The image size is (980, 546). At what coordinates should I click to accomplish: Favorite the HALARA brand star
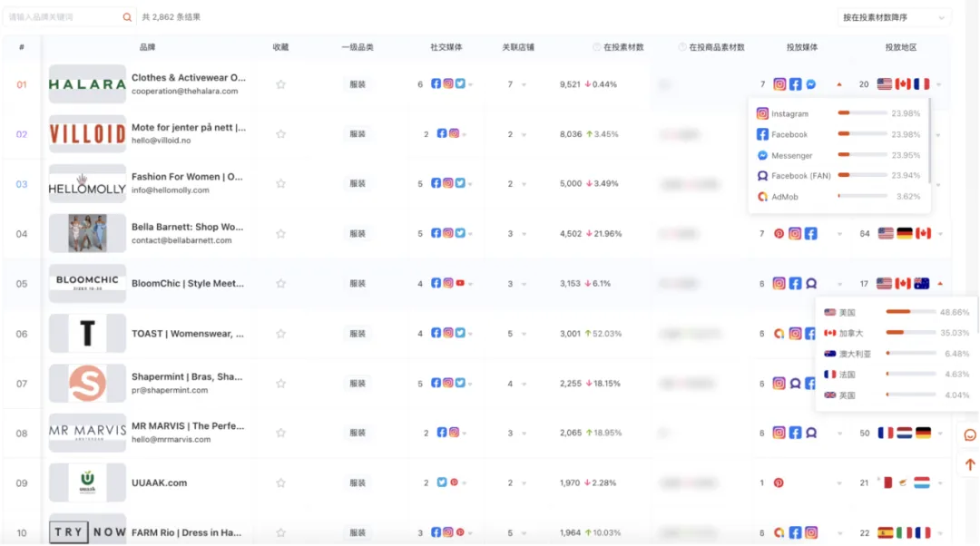point(280,84)
